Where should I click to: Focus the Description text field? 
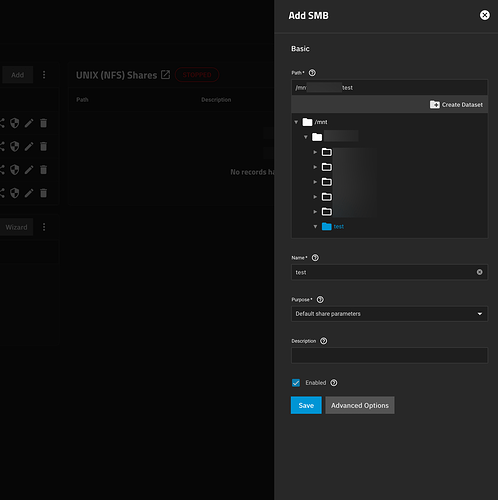click(389, 355)
